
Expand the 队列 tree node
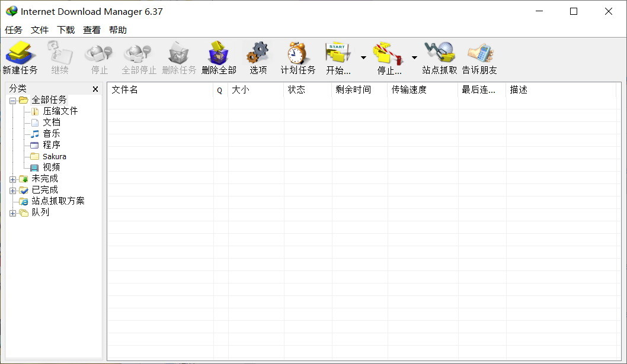[13, 212]
